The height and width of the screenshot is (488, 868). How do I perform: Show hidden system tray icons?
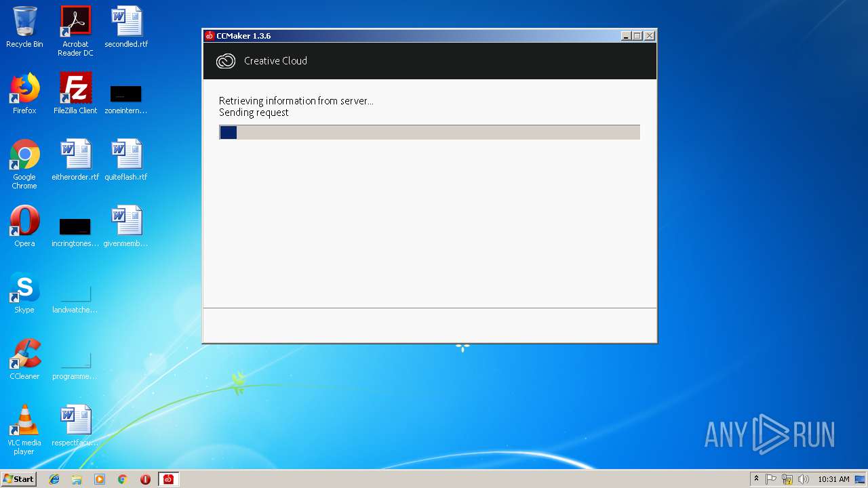[x=756, y=479]
